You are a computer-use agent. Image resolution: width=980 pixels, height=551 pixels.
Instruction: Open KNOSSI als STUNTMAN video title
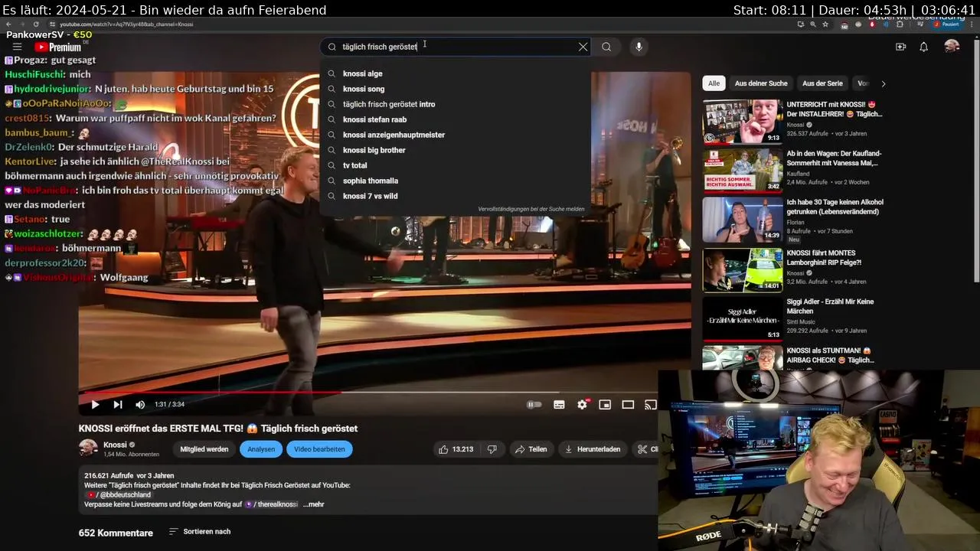[x=831, y=356]
